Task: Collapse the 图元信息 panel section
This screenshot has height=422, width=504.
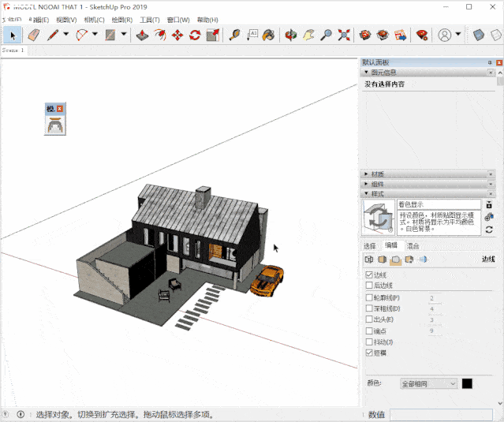Action: 366,73
